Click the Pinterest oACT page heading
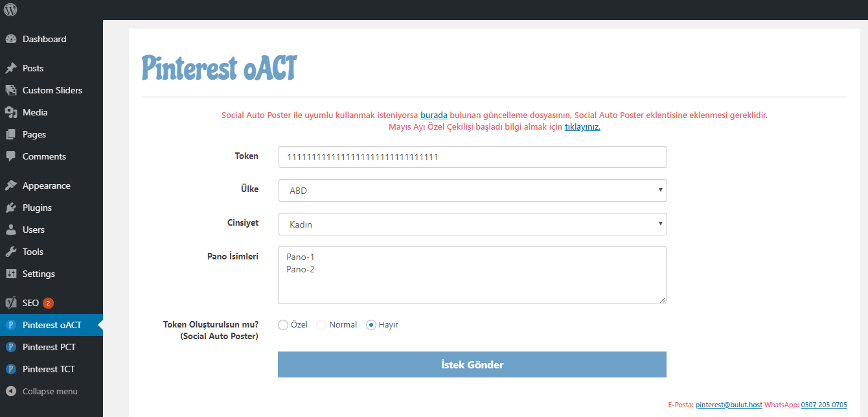868x417 pixels. (219, 68)
